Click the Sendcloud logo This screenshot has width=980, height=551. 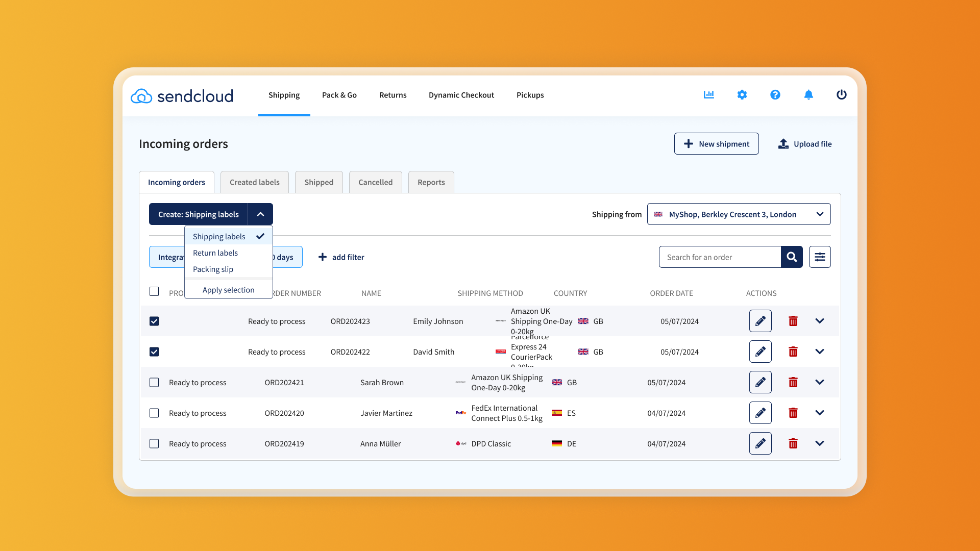click(x=182, y=96)
